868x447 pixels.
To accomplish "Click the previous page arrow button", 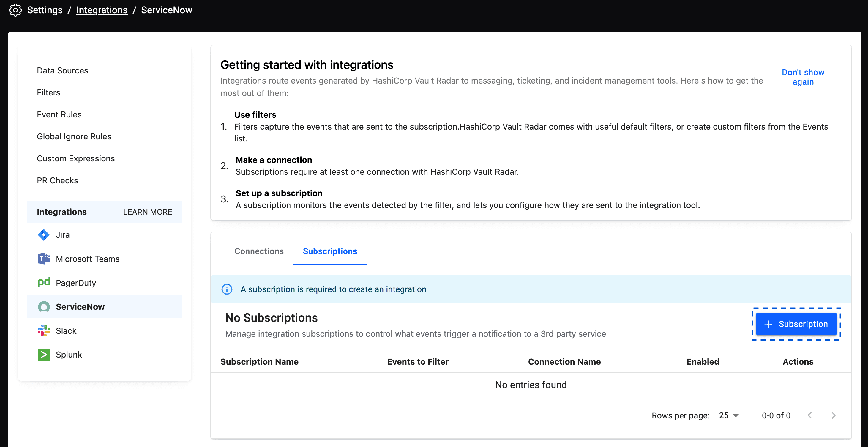I will click(x=809, y=415).
